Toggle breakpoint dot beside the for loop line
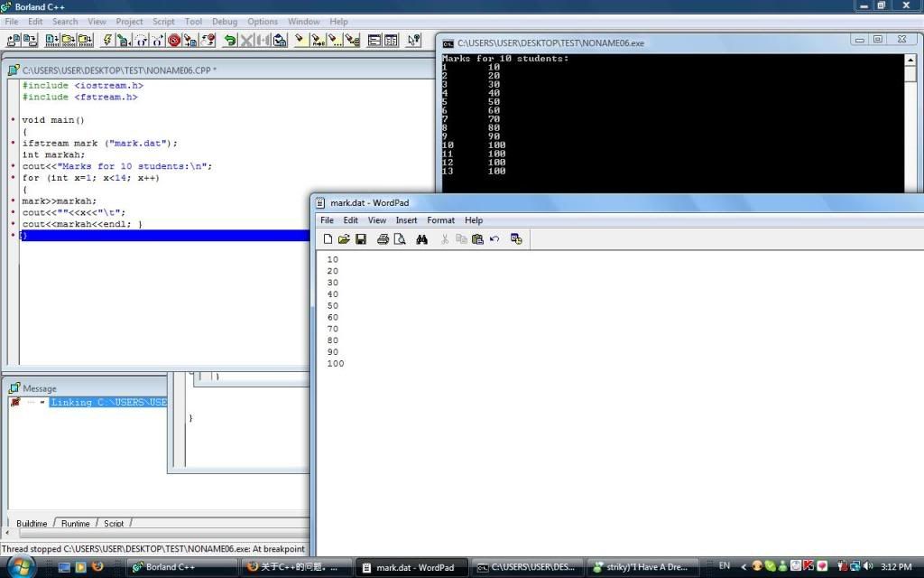Viewport: 924px width, 578px height. 13,178
